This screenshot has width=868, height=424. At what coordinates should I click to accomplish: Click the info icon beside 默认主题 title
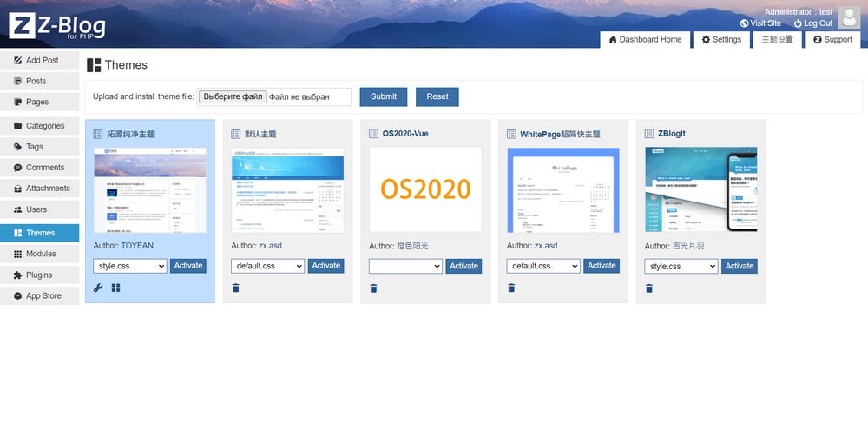click(x=236, y=134)
